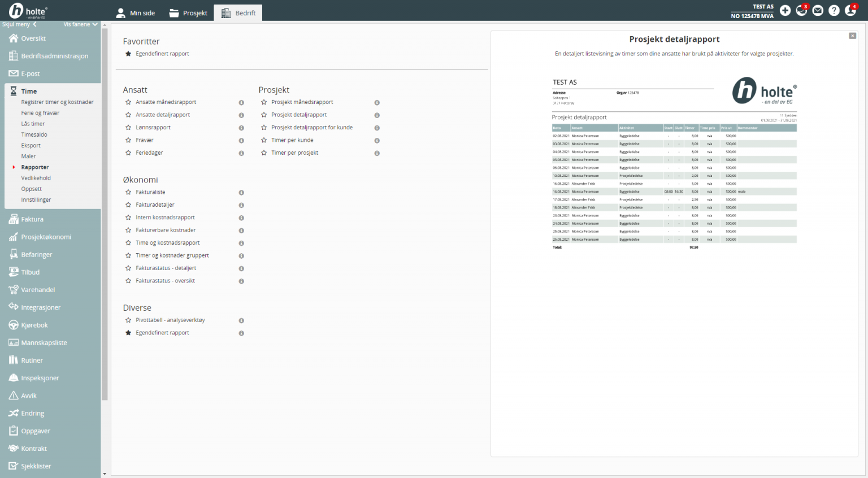Collapse the Time menu section
This screenshot has width=868, height=478.
tap(29, 91)
